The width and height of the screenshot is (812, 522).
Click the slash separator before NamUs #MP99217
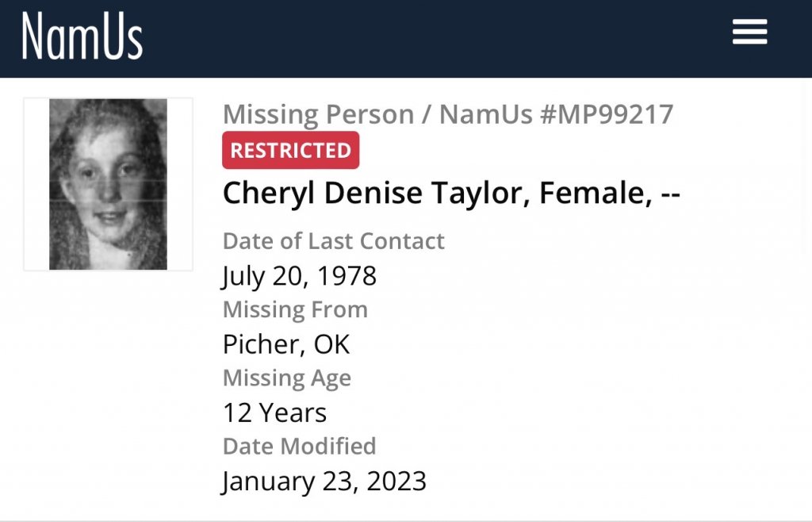point(427,115)
